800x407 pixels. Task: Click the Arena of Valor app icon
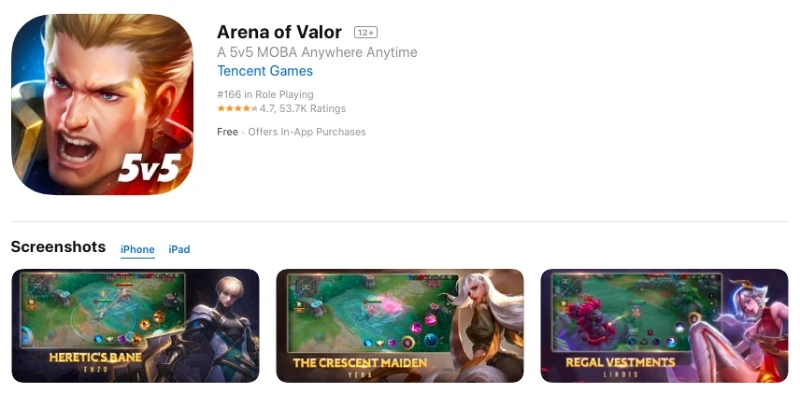tap(102, 105)
